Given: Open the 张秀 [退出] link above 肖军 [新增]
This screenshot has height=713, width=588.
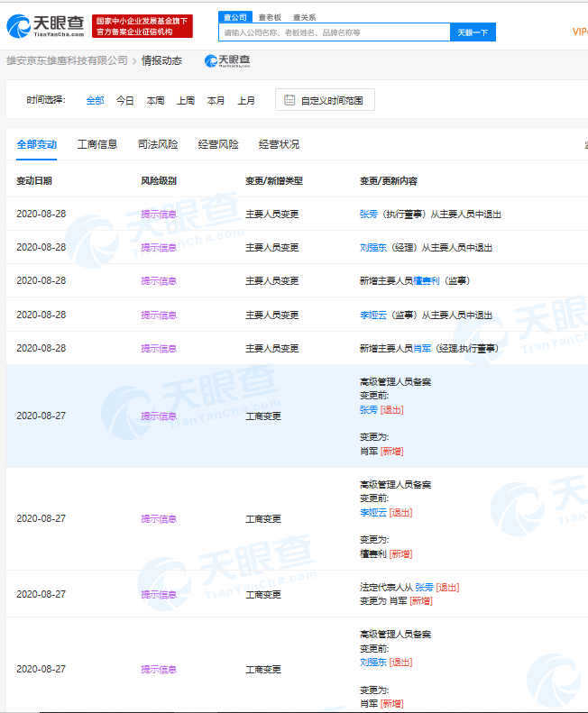Looking at the screenshot, I should pyautogui.click(x=369, y=410).
